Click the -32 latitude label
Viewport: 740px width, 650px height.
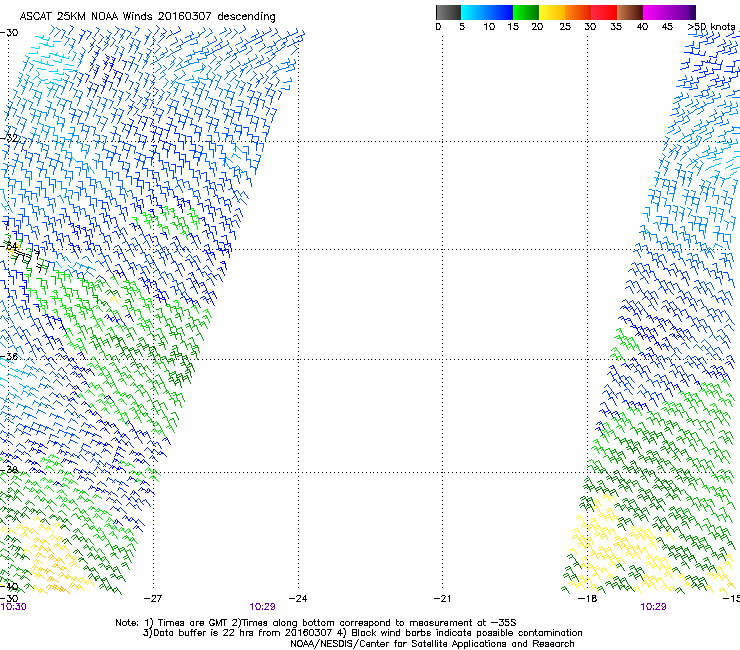(9, 138)
